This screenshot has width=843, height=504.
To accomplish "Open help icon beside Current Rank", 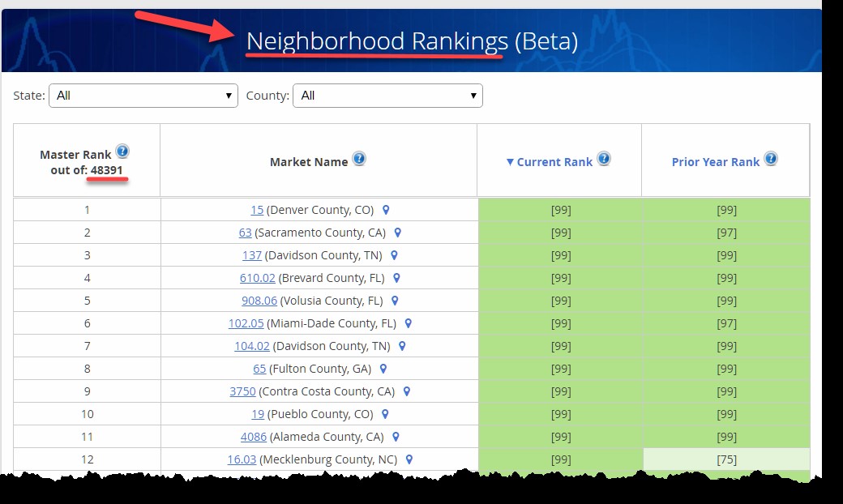I will tap(604, 159).
